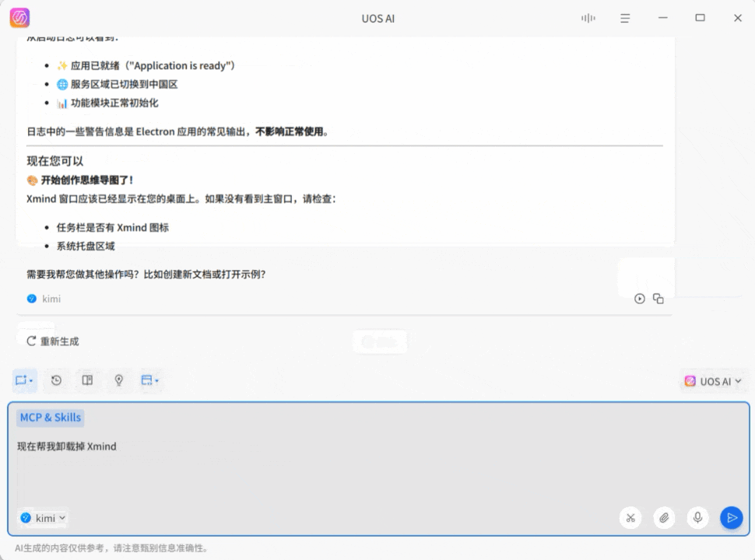Send the message with blue arrow button
755x560 pixels.
[x=732, y=518]
